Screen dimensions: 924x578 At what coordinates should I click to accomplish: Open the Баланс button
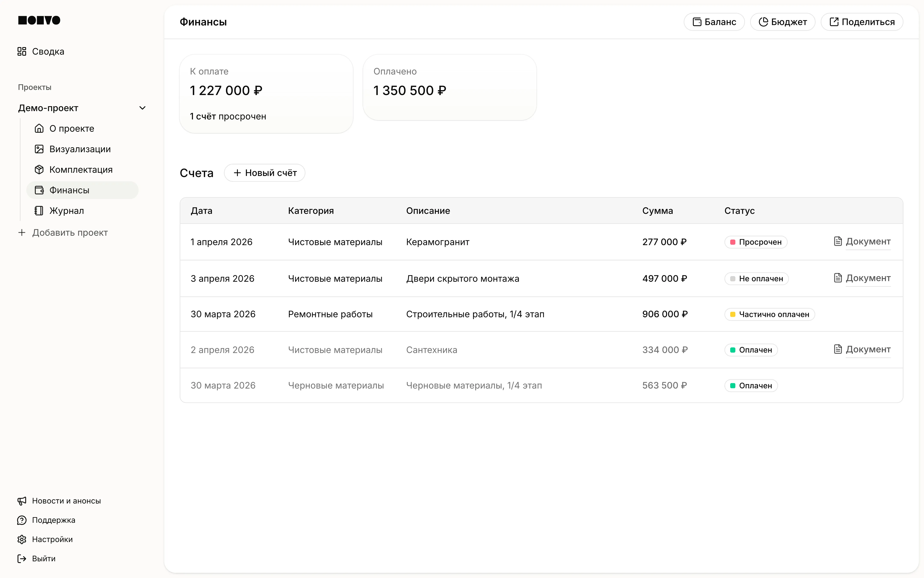pyautogui.click(x=714, y=22)
